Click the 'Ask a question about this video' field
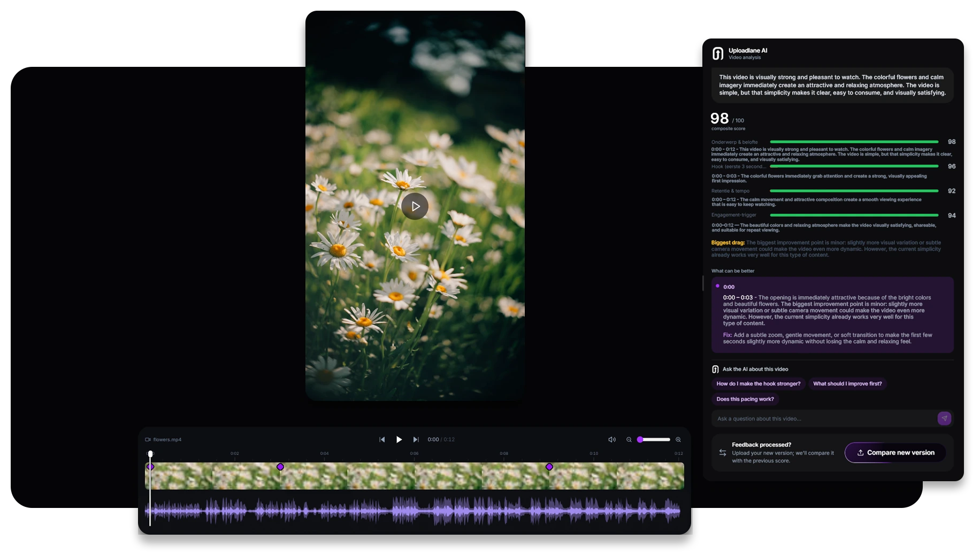Image resolution: width=980 pixels, height=555 pixels. pyautogui.click(x=824, y=419)
